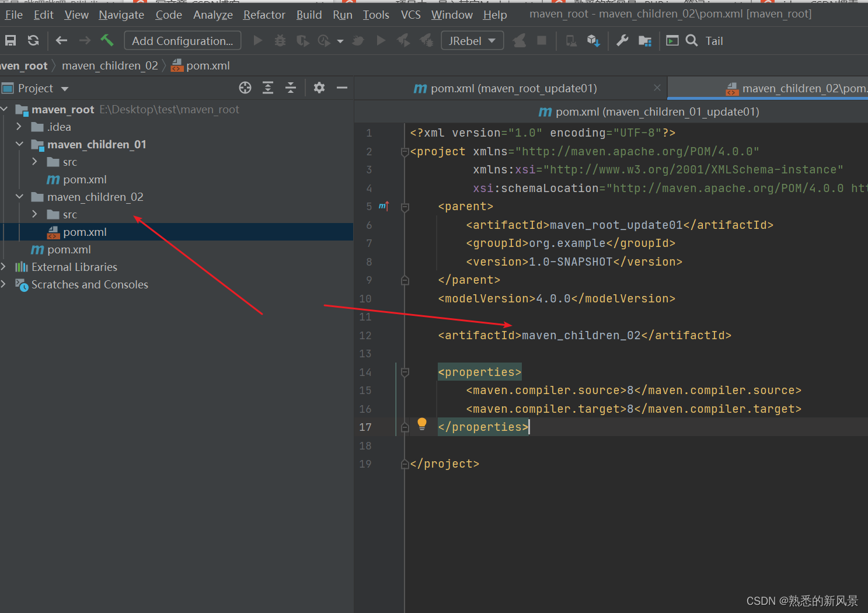Screen dimensions: 868x613
Task: Expand External Libraries node
Action: [x=4, y=267]
